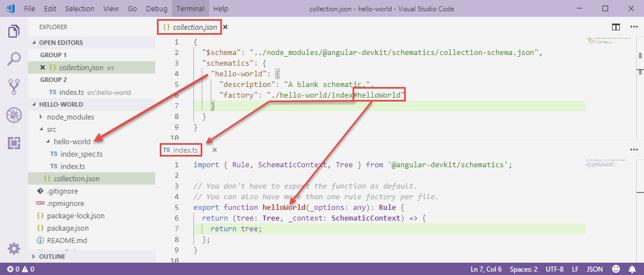Expand the node_modules folder
This screenshot has width=644, height=275.
[x=70, y=117]
